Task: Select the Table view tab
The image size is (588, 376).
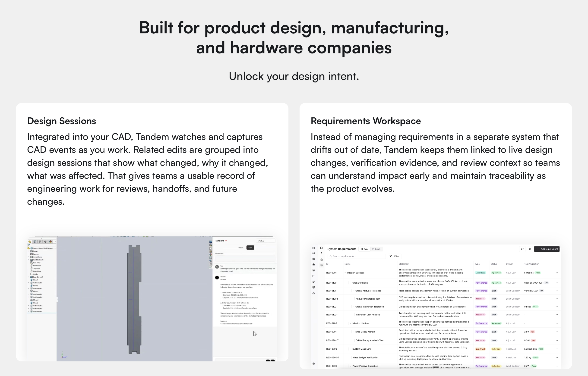Action: (x=364, y=249)
